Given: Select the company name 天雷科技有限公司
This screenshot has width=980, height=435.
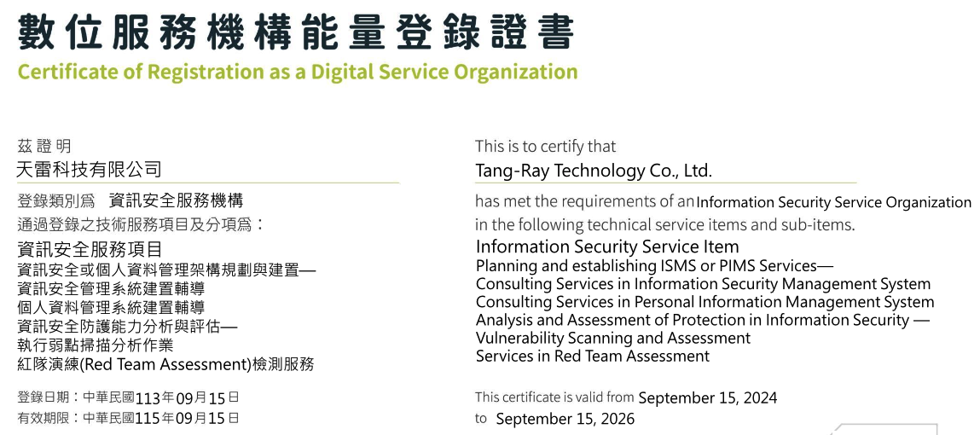Looking at the screenshot, I should click(x=90, y=170).
